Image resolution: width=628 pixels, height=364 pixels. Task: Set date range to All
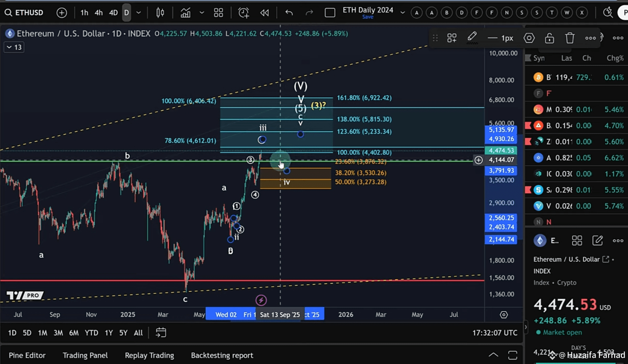(x=138, y=333)
